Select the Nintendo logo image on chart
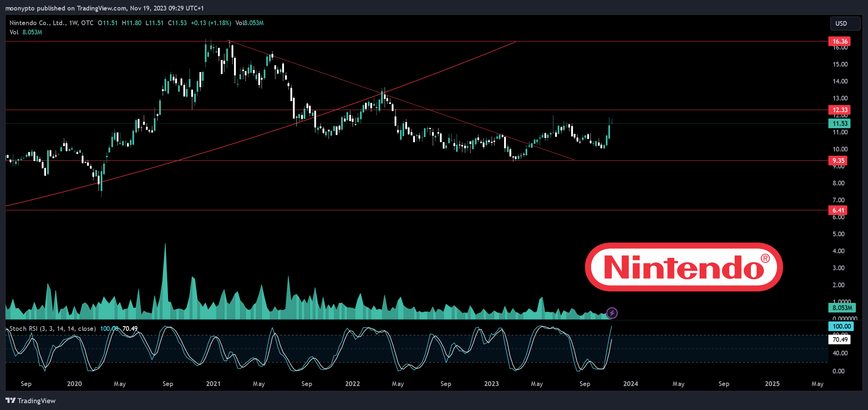The image size is (868, 410). click(x=684, y=267)
